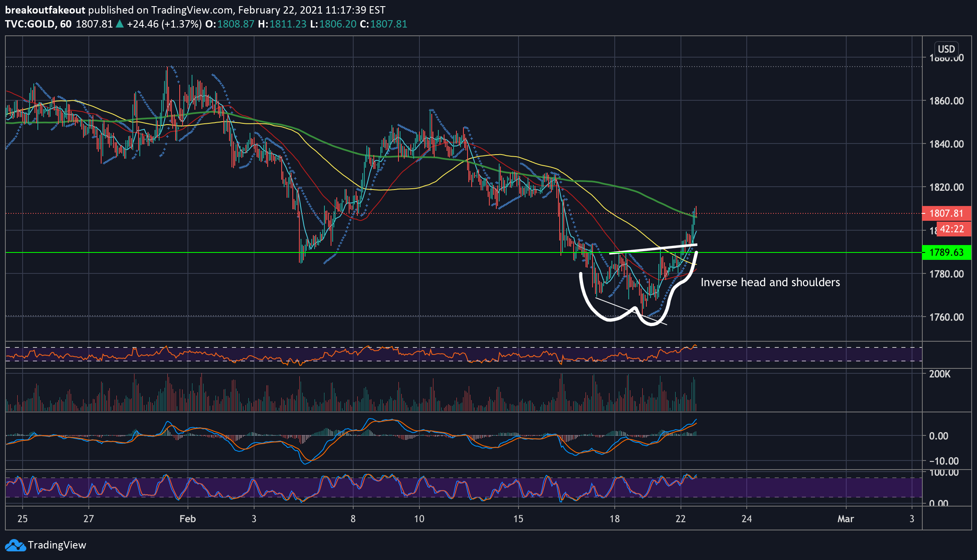
Task: Click the Feb date label on time axis
Action: click(188, 519)
